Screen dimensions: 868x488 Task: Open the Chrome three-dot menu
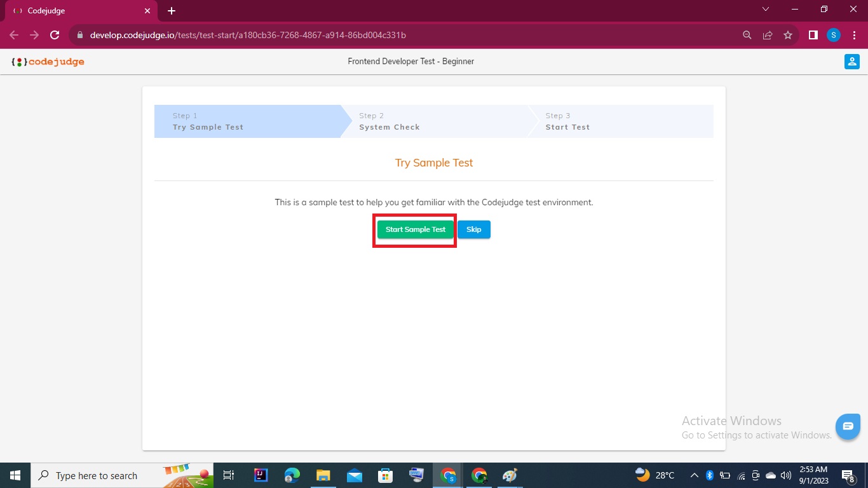click(x=854, y=35)
